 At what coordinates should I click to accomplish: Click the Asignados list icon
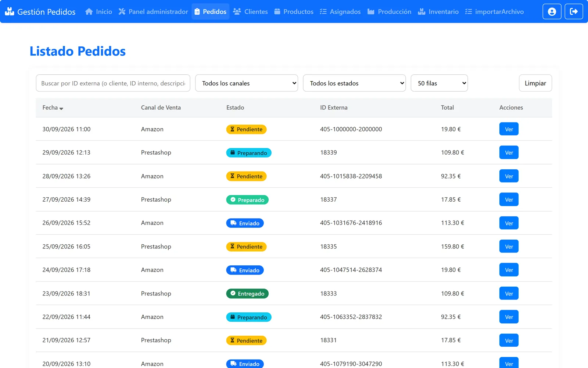[323, 11]
